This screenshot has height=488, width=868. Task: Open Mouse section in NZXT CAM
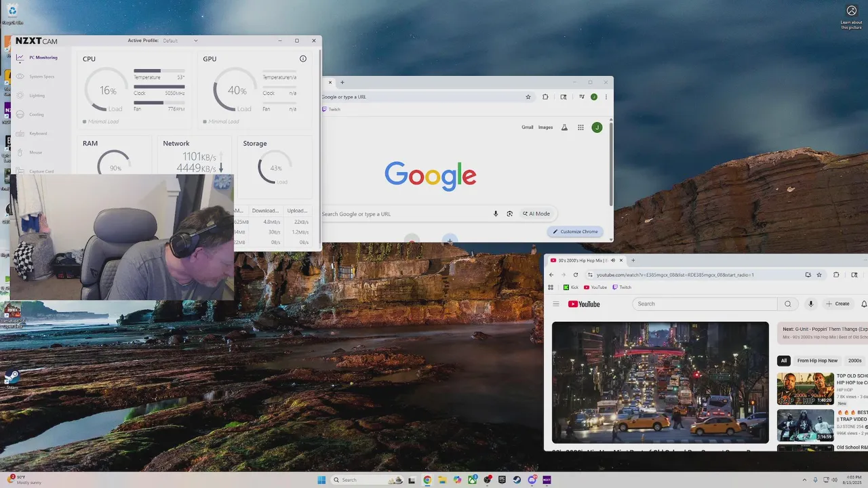pyautogui.click(x=30, y=152)
